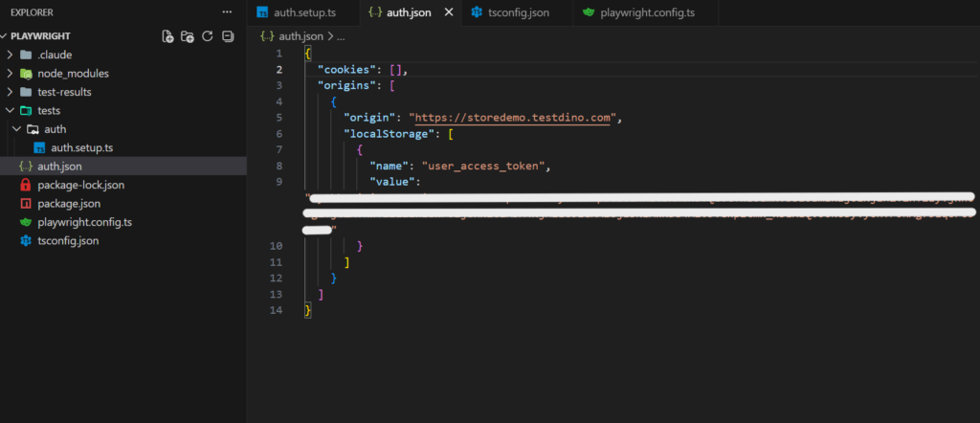Click the node_modules folder icon
This screenshot has height=423, width=980.
coord(26,74)
